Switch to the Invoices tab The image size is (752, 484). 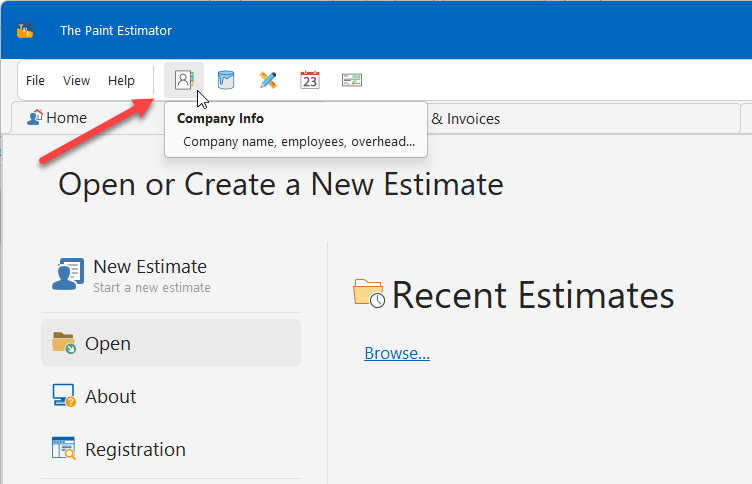tap(470, 119)
